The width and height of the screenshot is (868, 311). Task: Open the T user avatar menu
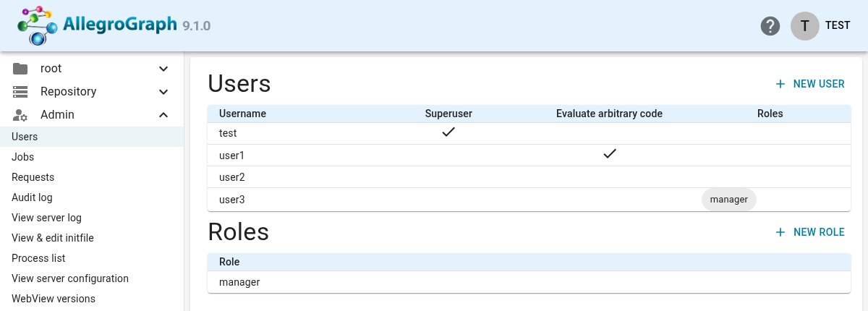(805, 25)
